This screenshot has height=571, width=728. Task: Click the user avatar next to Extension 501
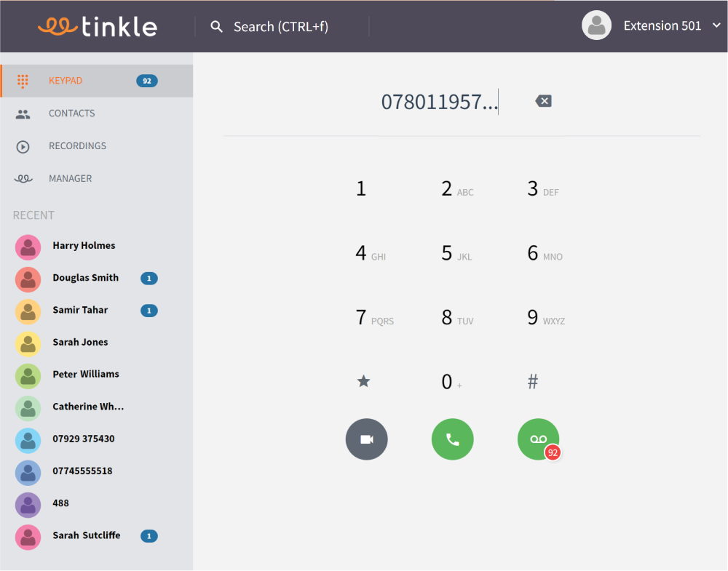[596, 25]
